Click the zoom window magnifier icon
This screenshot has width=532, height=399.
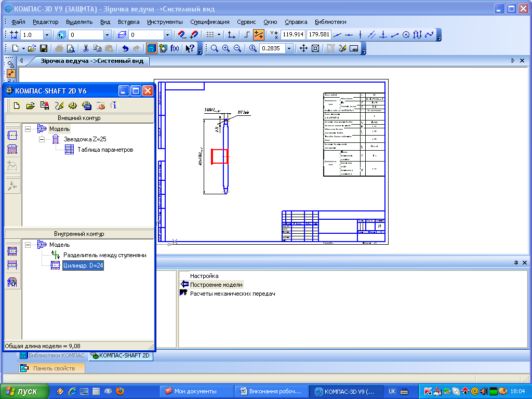tap(215, 48)
